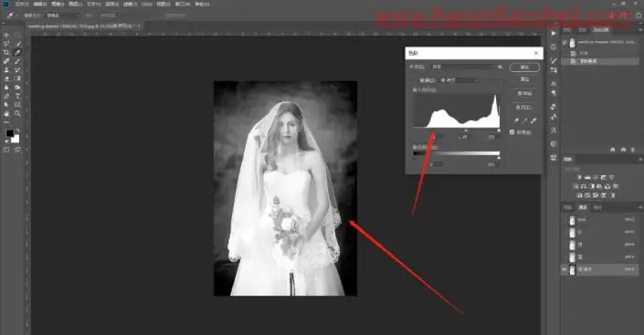Toggle the Preview checkbox in Levels dialog
The image size is (644, 335).
[512, 132]
